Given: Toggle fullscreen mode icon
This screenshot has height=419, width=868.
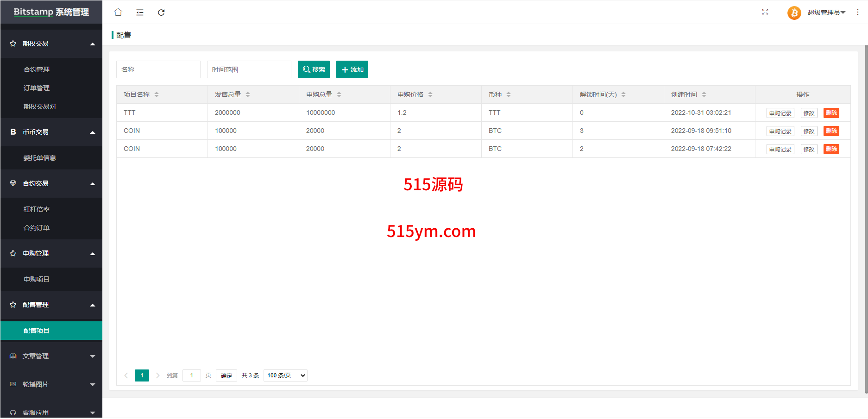Looking at the screenshot, I should pos(765,12).
